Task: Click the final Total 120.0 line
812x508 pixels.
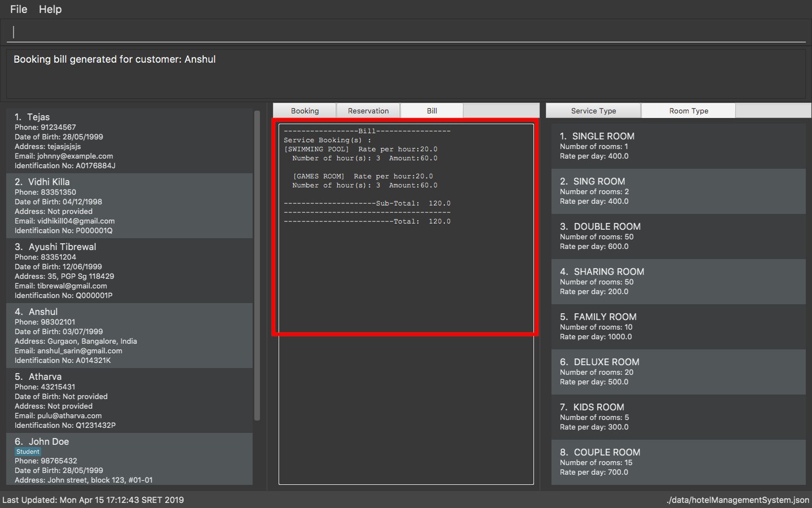Action: pos(367,221)
